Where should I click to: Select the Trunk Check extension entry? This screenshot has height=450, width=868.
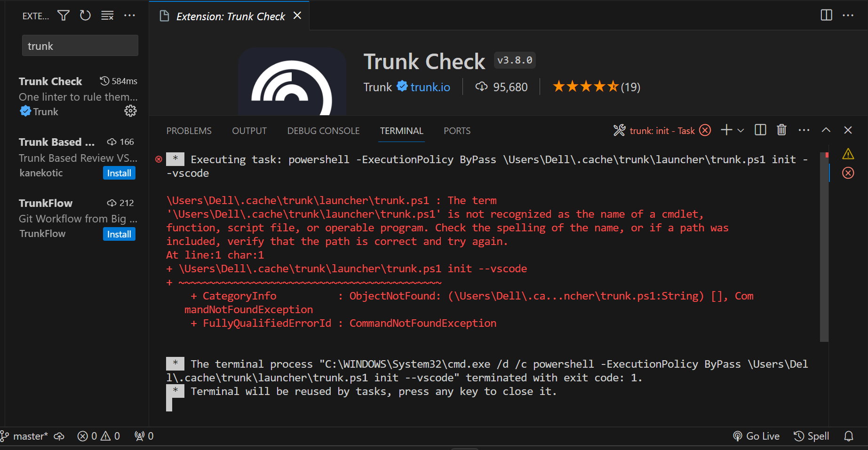coord(78,96)
